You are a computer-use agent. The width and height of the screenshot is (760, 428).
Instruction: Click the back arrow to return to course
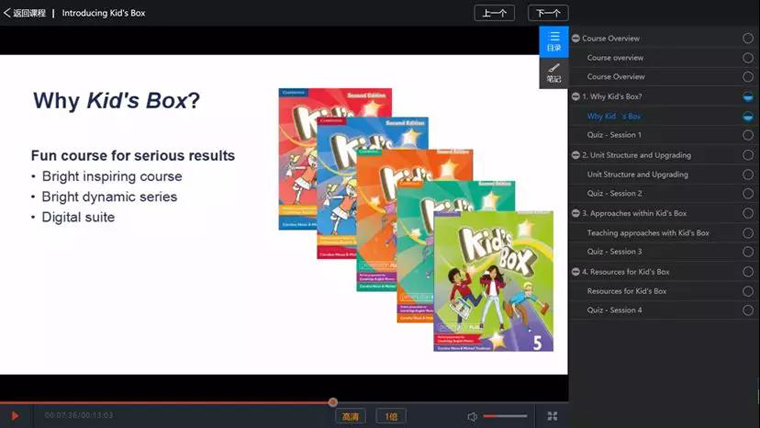click(7, 13)
